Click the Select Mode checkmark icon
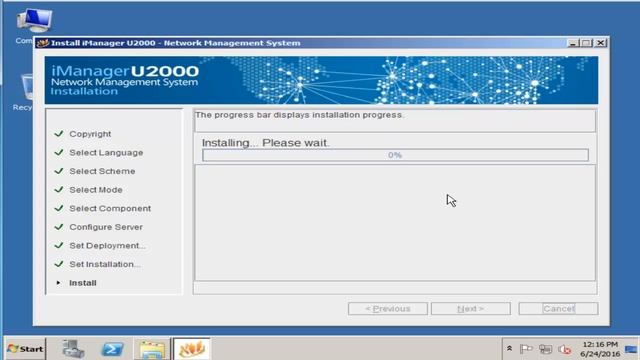 point(59,189)
